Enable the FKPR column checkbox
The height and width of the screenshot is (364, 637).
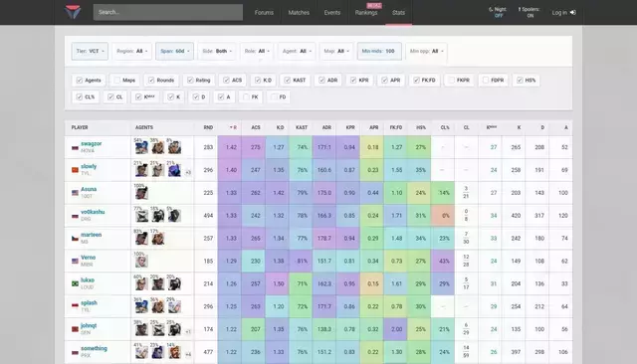point(451,81)
